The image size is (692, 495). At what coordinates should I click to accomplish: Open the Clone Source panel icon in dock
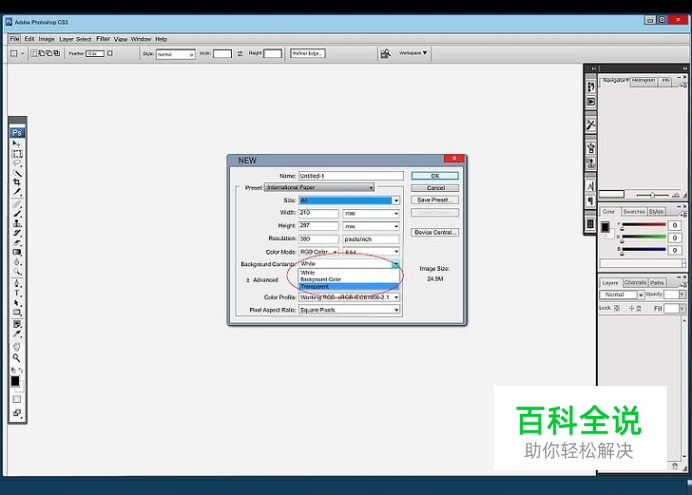coord(590,163)
